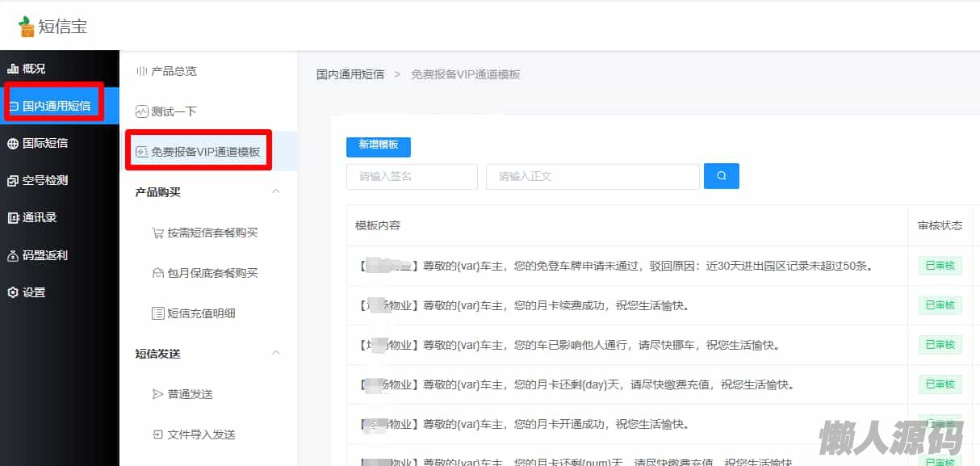
Task: Open 短信充值明细
Action: [201, 313]
